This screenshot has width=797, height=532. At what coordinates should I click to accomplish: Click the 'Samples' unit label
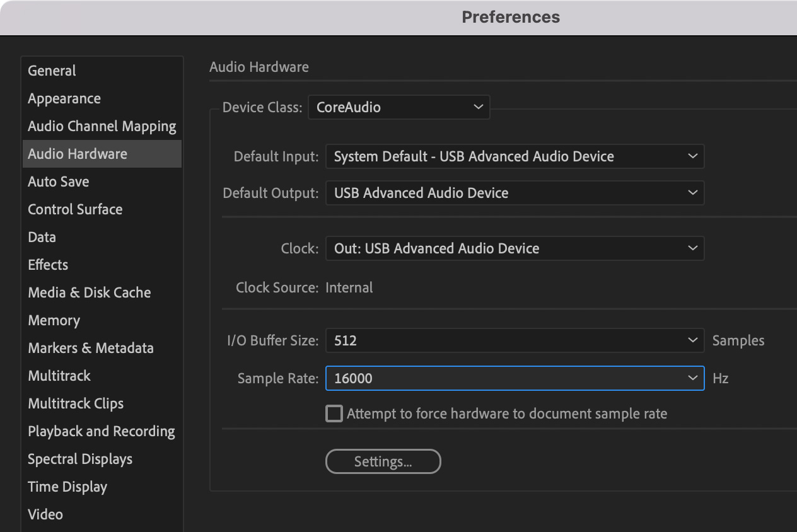click(738, 340)
